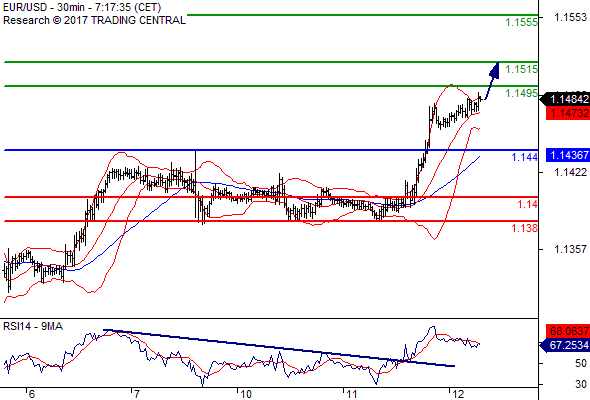The image size is (590, 400).
Task: Click the 1.1357 price axis value
Action: point(571,249)
